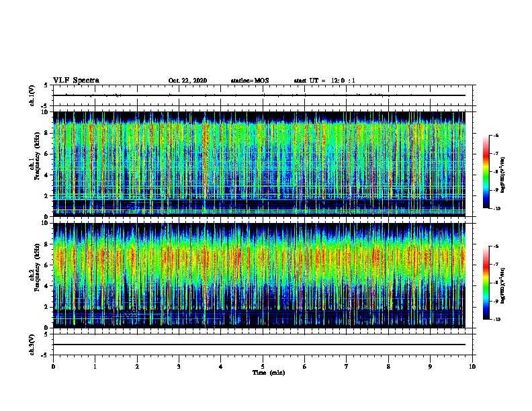Click the "station=MOS" header label

click(250, 81)
